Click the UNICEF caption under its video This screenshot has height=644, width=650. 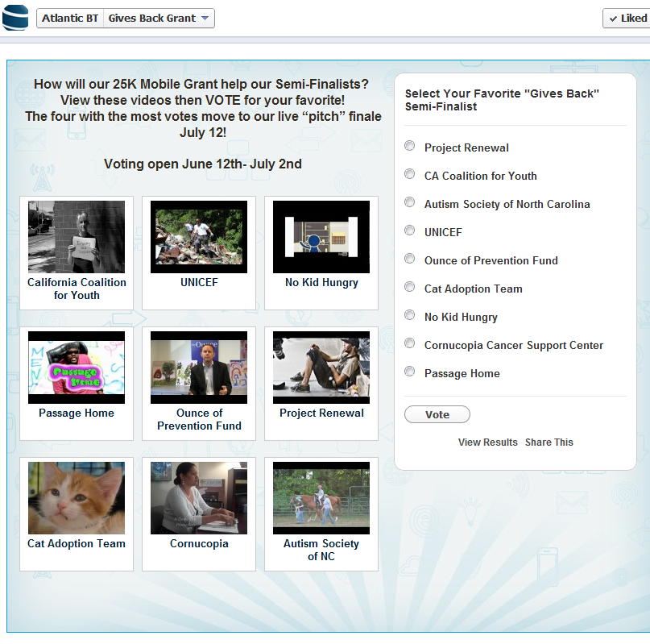pos(199,283)
